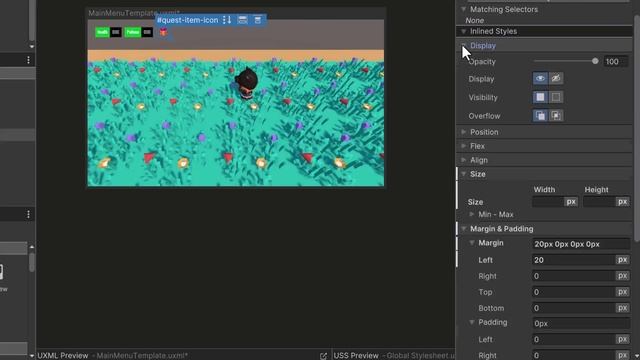Adjust the Opacity slider handle
Viewport: 640px width, 360px height.
point(595,61)
